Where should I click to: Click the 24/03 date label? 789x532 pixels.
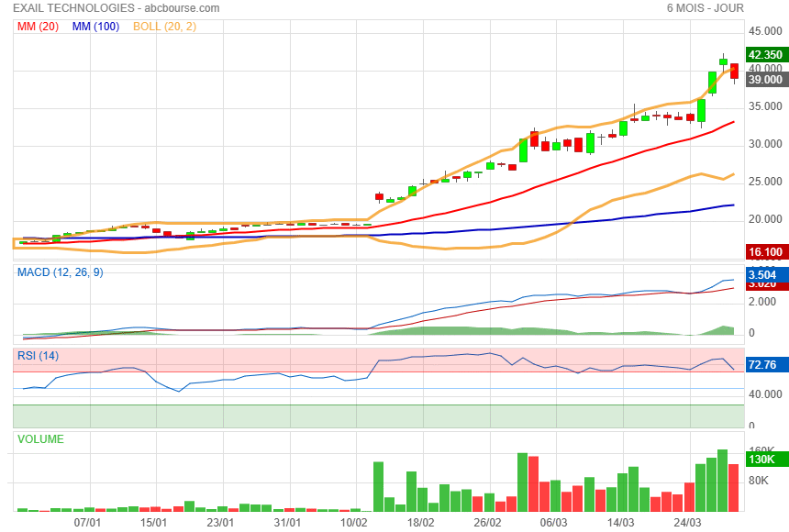click(687, 523)
